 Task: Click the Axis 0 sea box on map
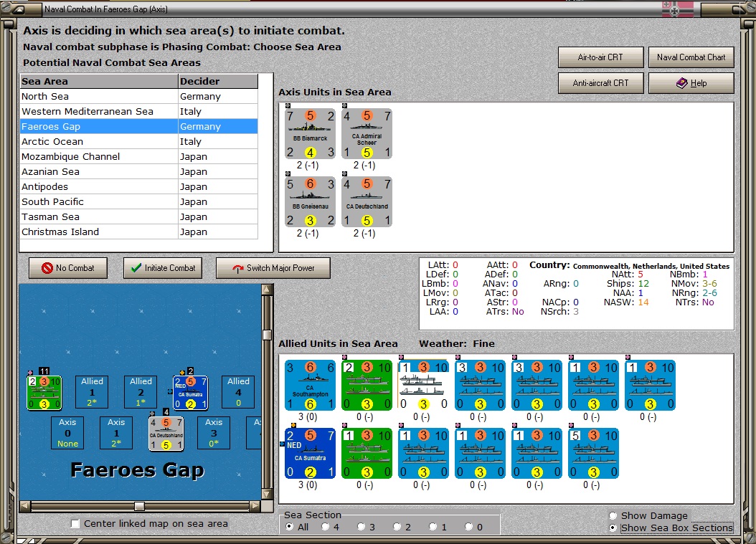click(x=67, y=433)
